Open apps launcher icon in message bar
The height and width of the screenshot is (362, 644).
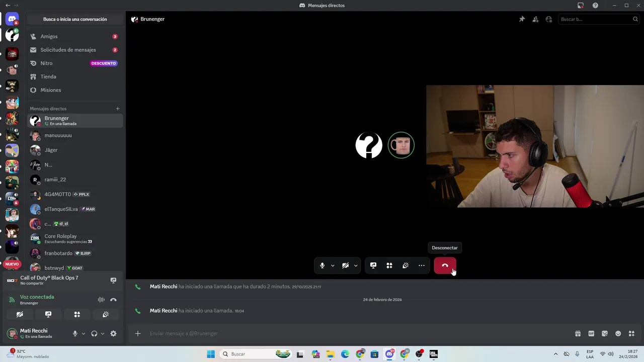pos(632,333)
